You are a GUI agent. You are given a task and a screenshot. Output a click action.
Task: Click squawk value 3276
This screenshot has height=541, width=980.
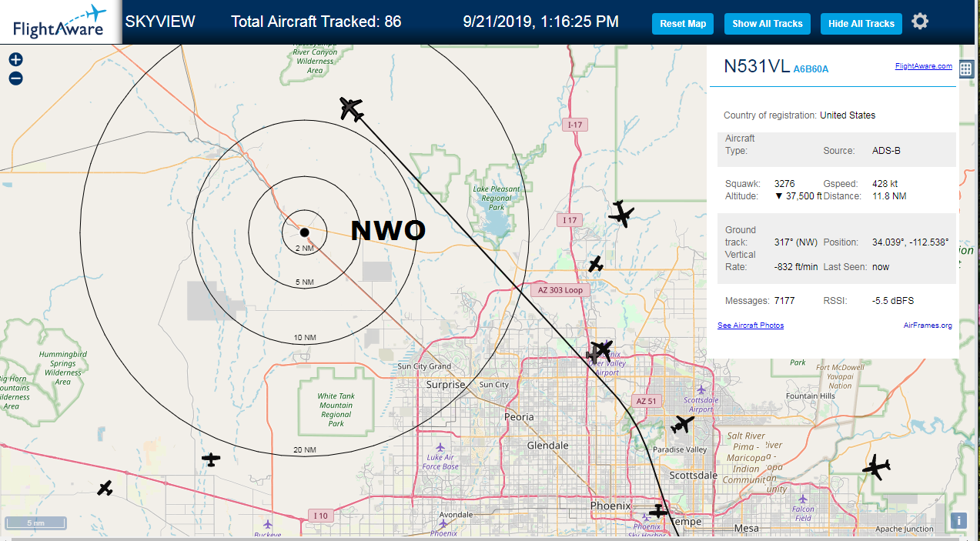coord(784,184)
